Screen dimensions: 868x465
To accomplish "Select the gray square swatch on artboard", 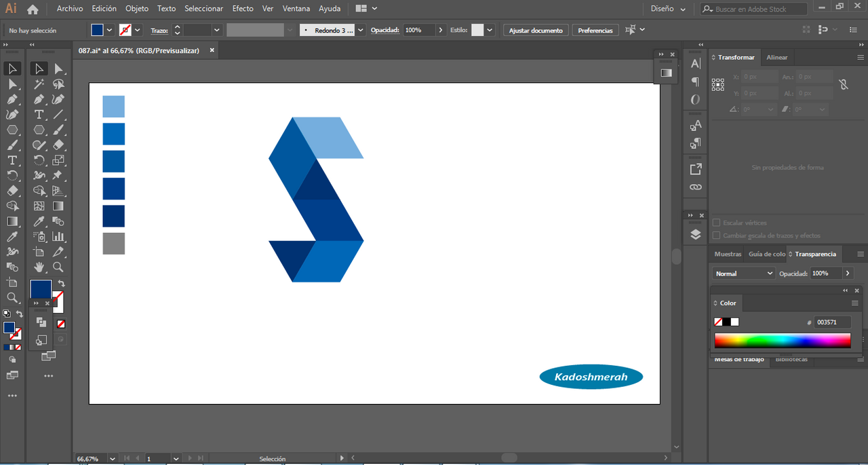I will click(x=114, y=243).
